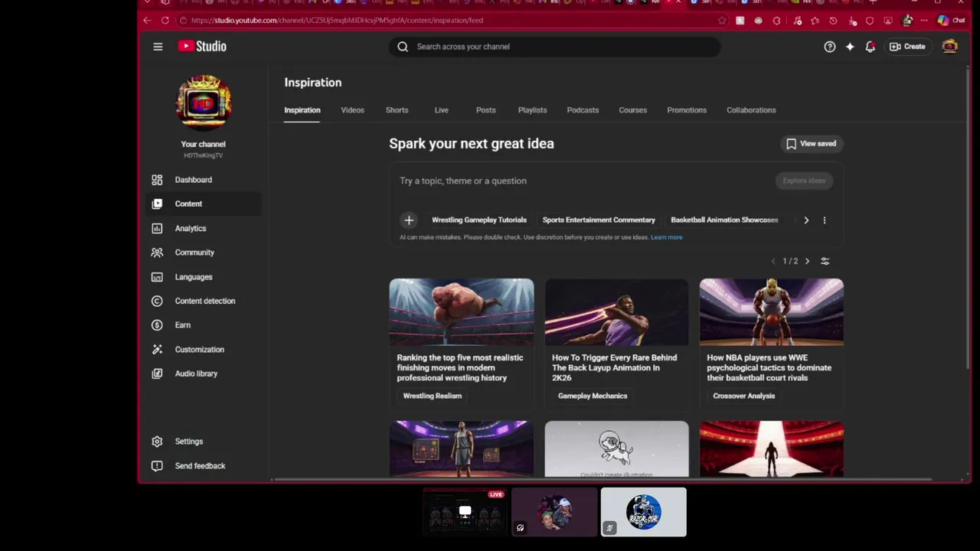This screenshot has width=980, height=551.
Task: Open the Help question mark icon
Action: (829, 47)
